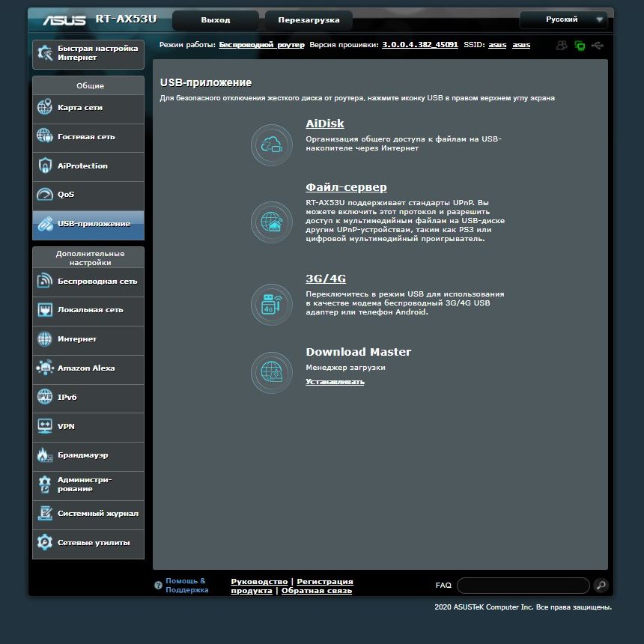The image size is (644, 644).
Task: Click the Download Master heading
Action: 358,351
